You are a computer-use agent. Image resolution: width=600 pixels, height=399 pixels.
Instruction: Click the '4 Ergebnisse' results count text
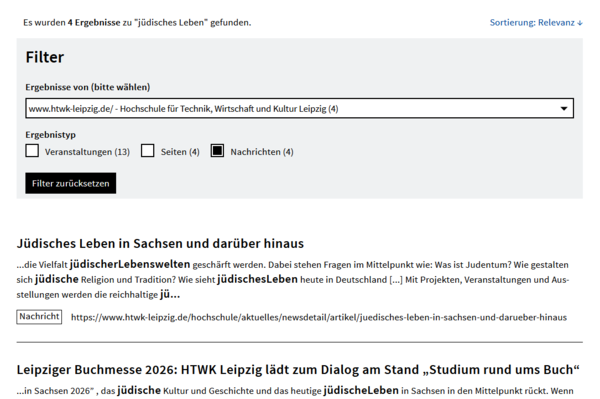(94, 23)
